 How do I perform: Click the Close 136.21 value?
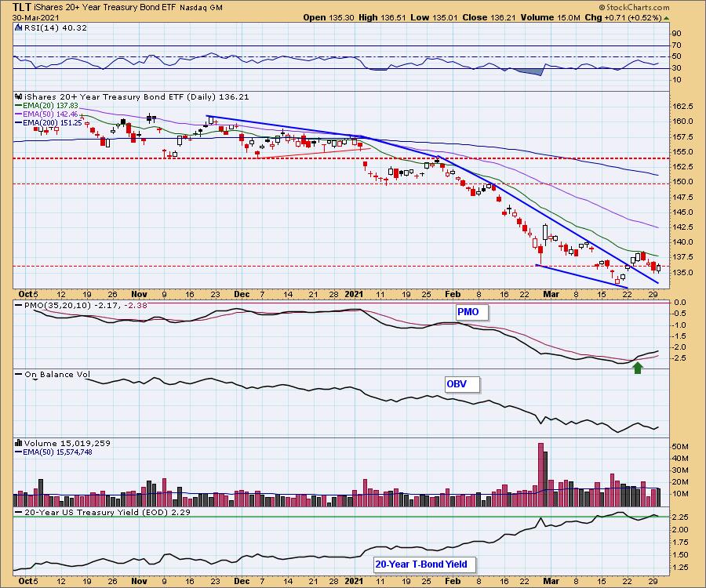click(x=489, y=17)
